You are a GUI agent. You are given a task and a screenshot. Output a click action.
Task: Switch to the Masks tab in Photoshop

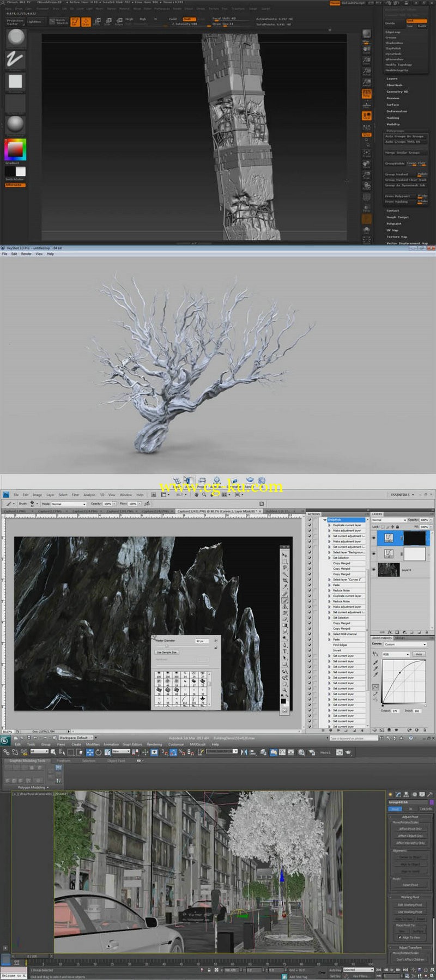(401, 638)
